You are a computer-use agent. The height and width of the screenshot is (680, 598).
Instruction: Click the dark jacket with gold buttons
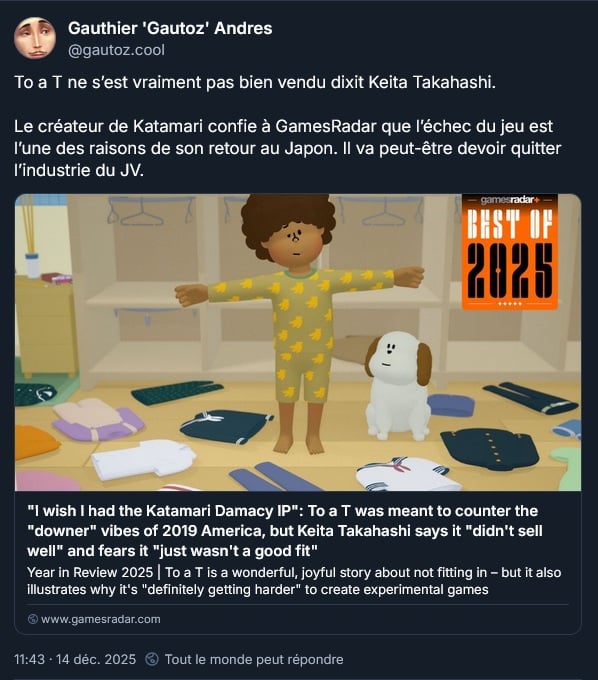pos(490,448)
